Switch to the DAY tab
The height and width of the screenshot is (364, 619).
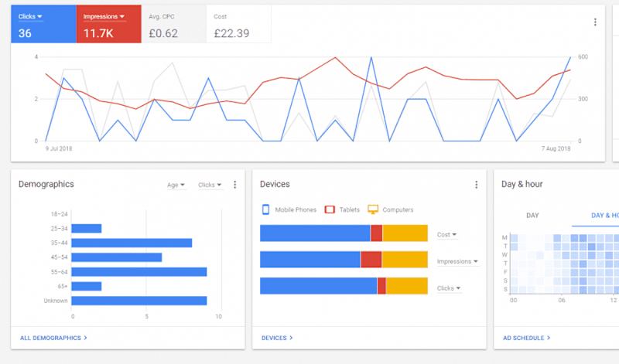click(x=532, y=216)
